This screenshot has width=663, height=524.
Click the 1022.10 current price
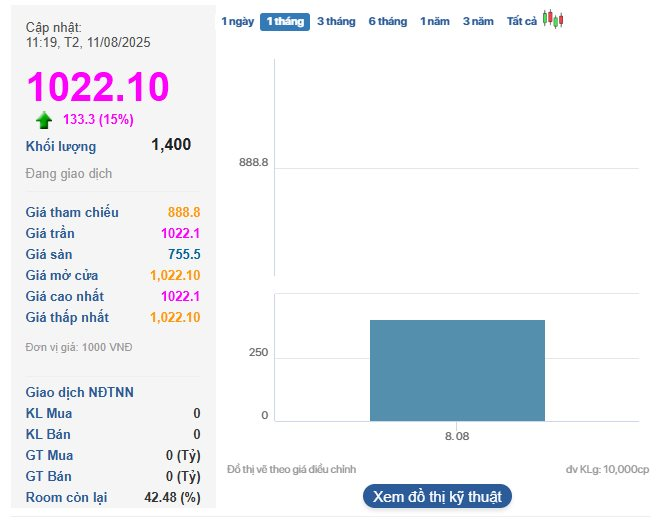(x=97, y=88)
